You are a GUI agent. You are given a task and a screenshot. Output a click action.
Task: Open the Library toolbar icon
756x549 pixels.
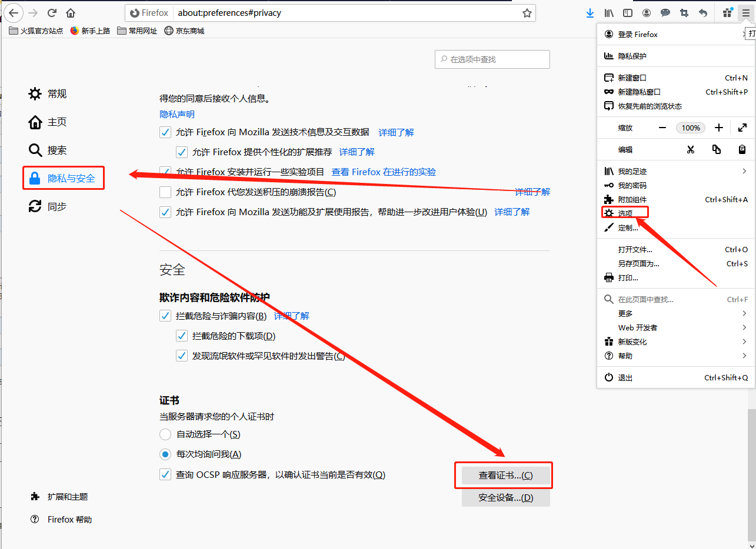point(609,12)
